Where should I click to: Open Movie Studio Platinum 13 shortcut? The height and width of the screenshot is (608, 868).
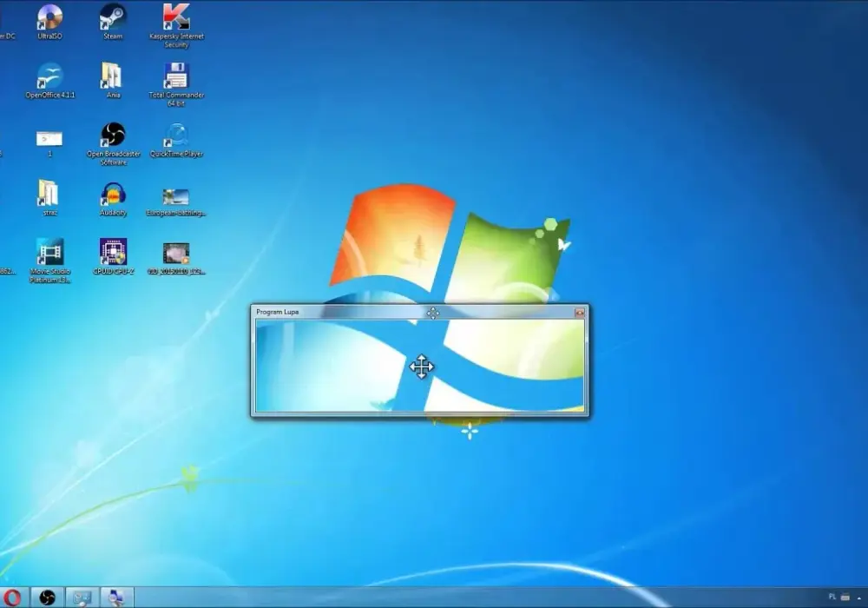(x=49, y=261)
